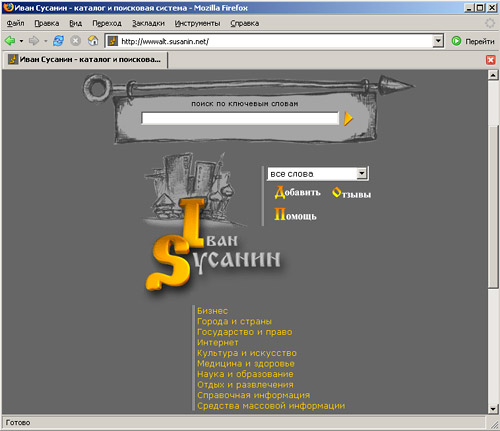Image resolution: width=500 pixels, height=431 pixels.
Task: Open the Закладки menu
Action: click(x=148, y=23)
